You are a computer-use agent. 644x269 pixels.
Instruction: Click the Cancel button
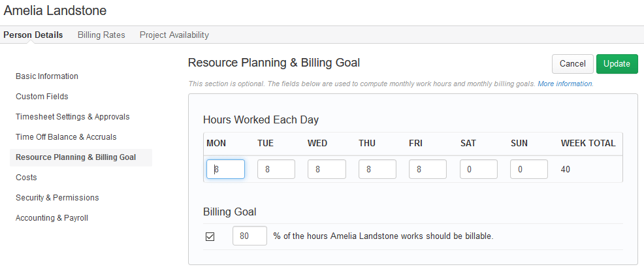click(x=573, y=64)
